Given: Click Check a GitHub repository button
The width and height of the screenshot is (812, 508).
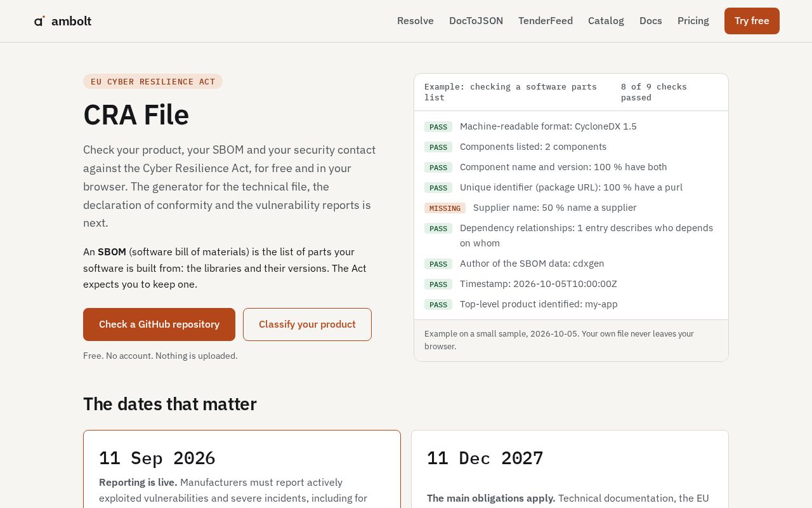Looking at the screenshot, I should (159, 324).
